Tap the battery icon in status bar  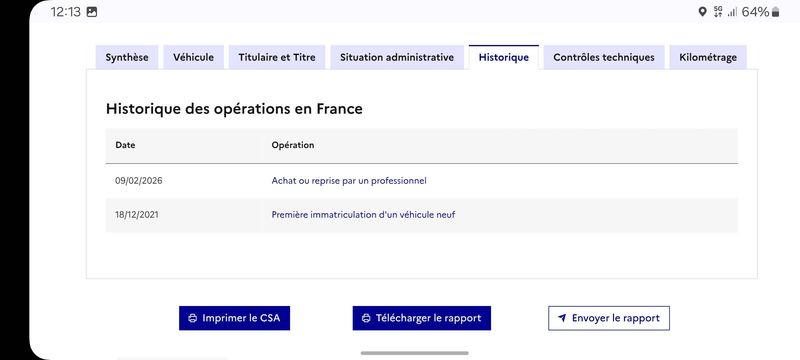tap(776, 12)
